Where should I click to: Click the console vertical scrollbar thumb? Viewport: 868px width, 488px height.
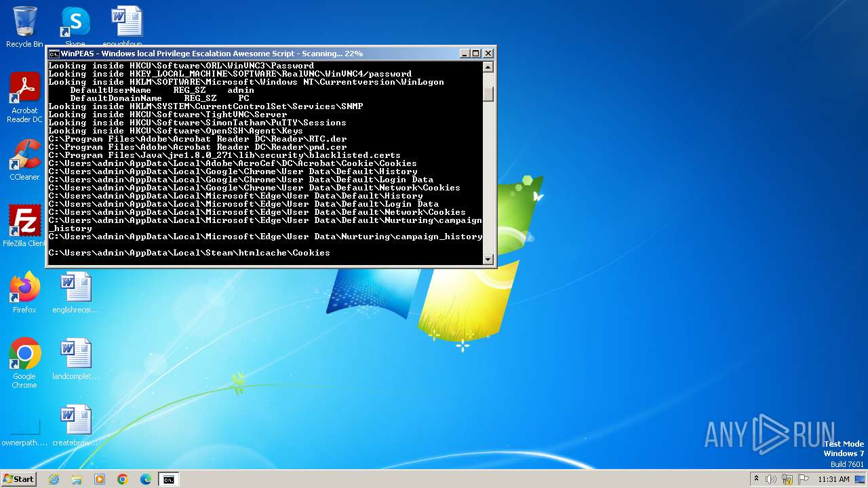click(x=488, y=94)
